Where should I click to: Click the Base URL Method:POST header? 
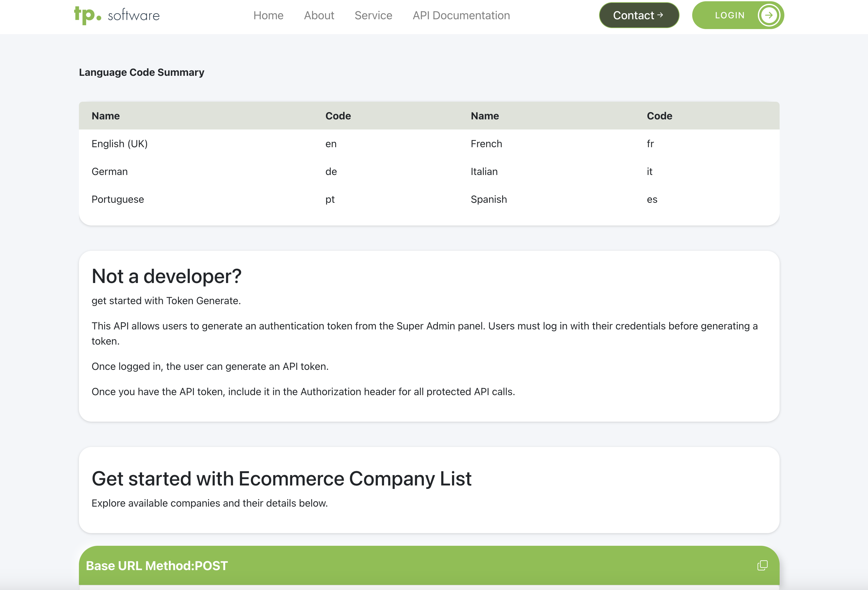coord(157,566)
